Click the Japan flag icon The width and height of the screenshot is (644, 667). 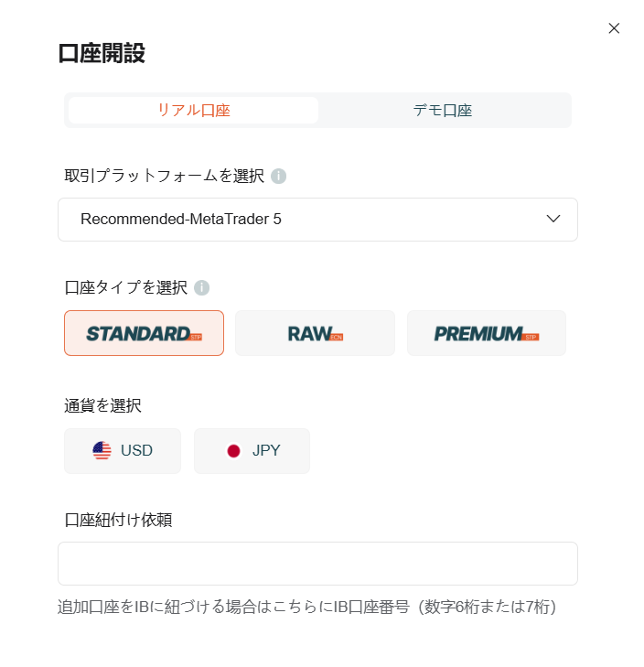tap(233, 450)
